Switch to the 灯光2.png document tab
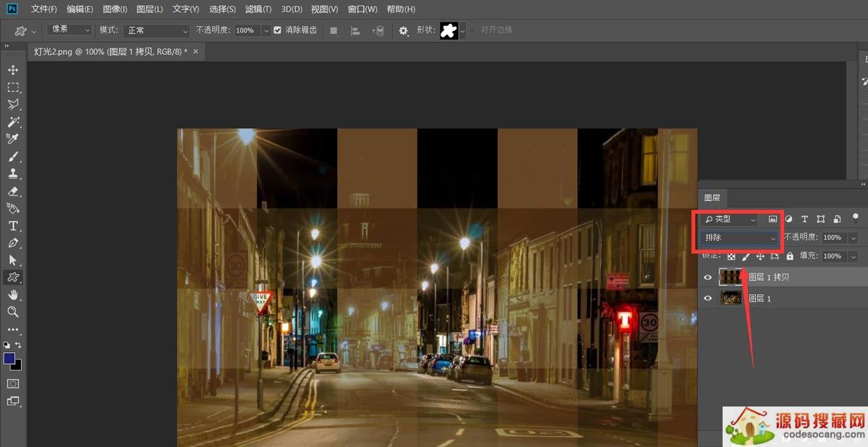Viewport: 868px width, 447px height. (x=110, y=51)
